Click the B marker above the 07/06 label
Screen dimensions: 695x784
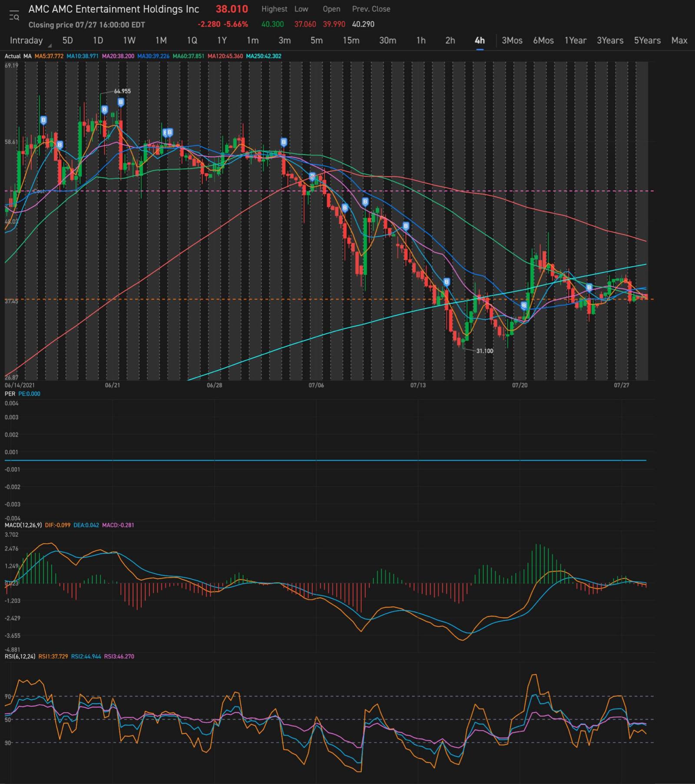(x=312, y=176)
